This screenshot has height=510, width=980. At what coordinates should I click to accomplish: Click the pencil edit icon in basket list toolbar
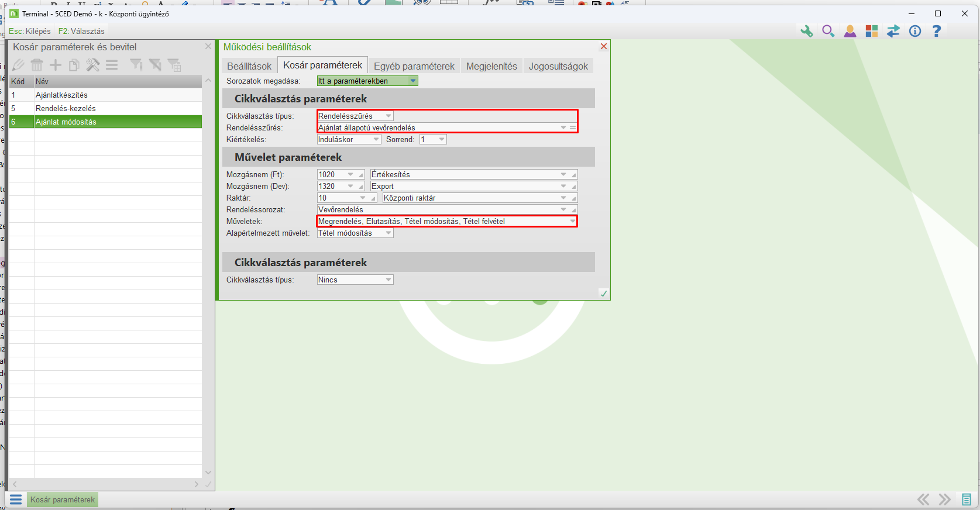[18, 65]
